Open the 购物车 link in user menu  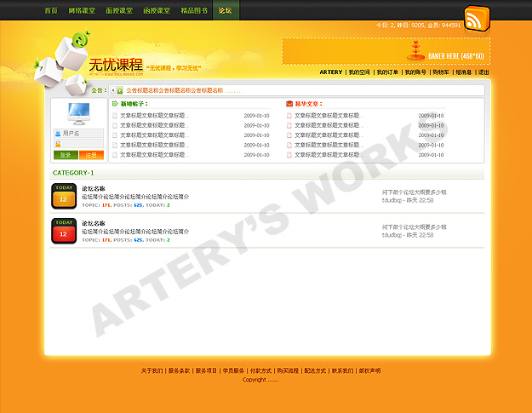pos(440,72)
